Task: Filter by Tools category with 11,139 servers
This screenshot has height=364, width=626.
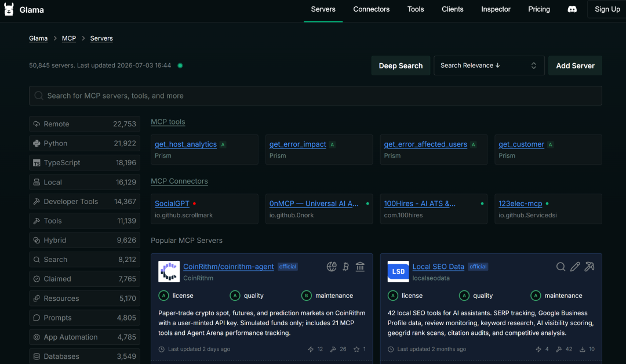Action: (x=85, y=221)
